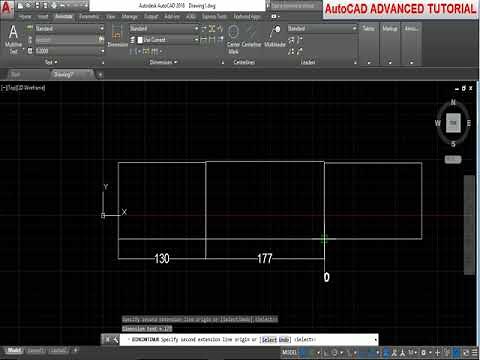Insert a Center Mark
Image resolution: width=480 pixels, height=360 pixels.
(x=234, y=39)
